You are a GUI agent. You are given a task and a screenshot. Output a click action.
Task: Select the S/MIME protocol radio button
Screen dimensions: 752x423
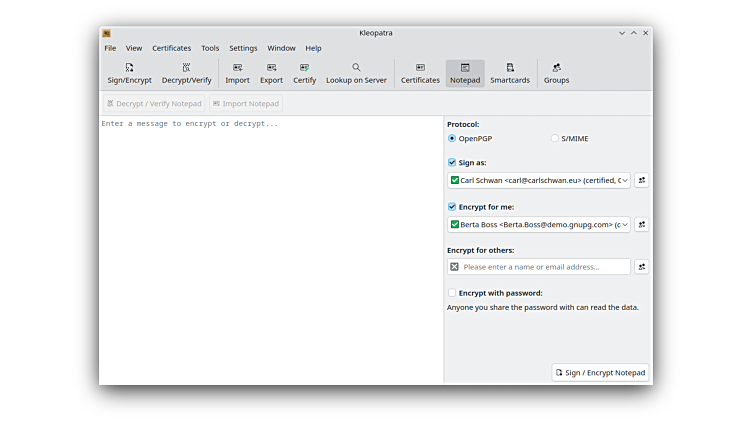tap(555, 138)
